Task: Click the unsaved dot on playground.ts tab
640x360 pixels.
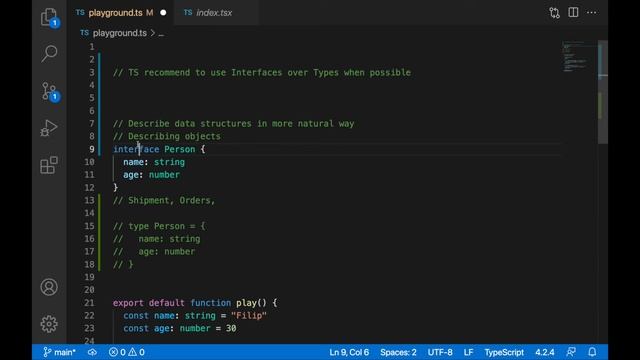Action: [x=163, y=13]
